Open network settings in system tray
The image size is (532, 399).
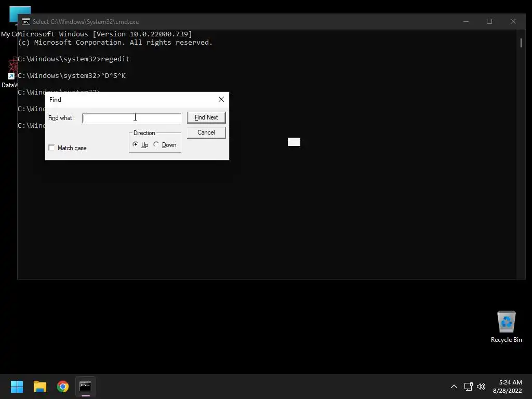[x=469, y=387]
